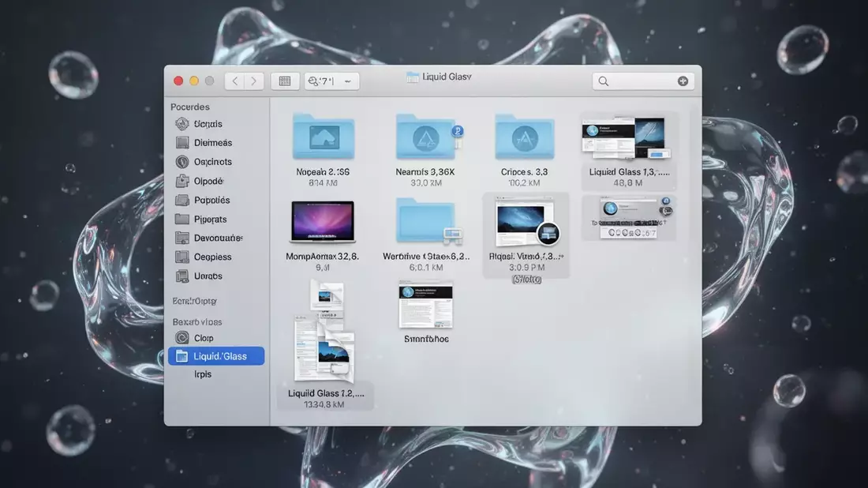This screenshot has width=868, height=488.
Task: Select Devonuaries in the sidebar
Action: (x=218, y=238)
